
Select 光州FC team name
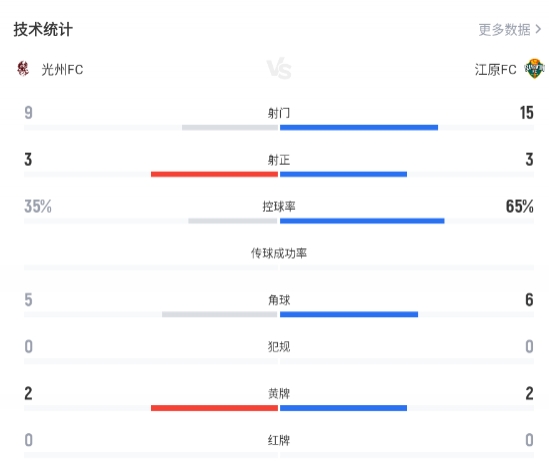click(62, 70)
